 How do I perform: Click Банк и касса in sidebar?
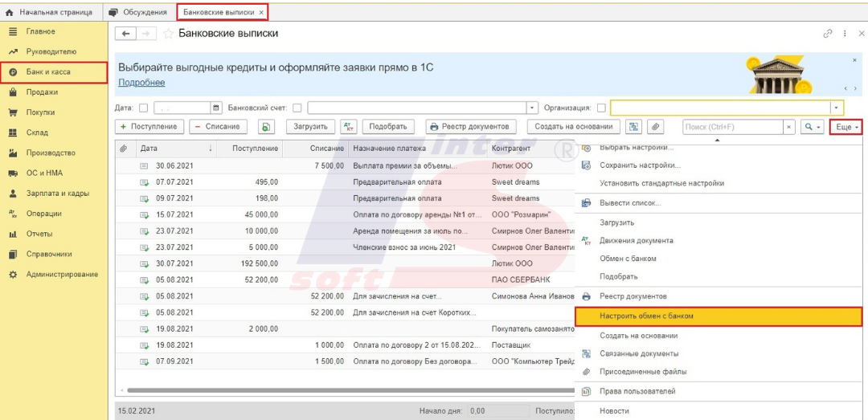[x=55, y=72]
